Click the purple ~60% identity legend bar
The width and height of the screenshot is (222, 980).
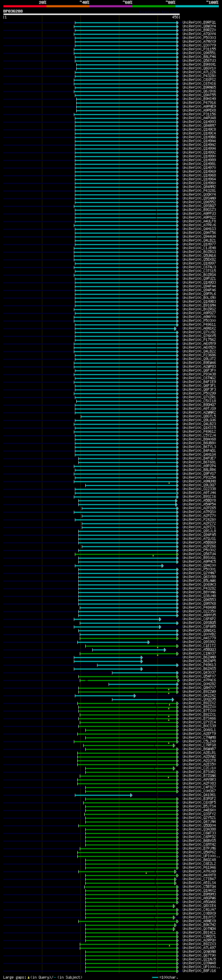(111, 6)
